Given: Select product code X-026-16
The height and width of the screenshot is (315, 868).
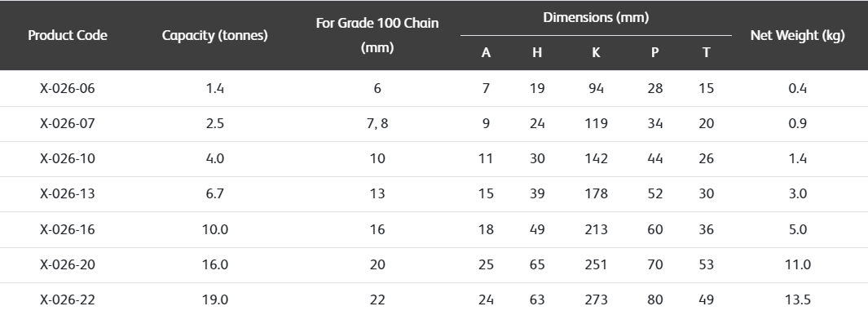Looking at the screenshot, I should 68,229.
